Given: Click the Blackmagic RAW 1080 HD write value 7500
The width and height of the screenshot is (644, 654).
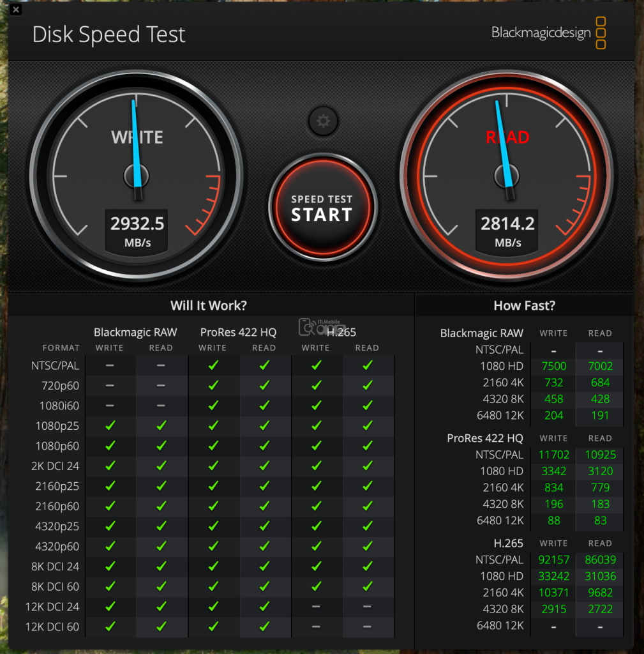Looking at the screenshot, I should pyautogui.click(x=553, y=366).
